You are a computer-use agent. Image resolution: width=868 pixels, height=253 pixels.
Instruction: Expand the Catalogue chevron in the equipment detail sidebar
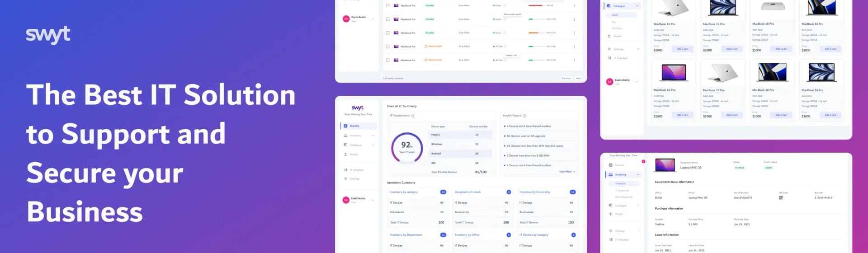tap(638, 206)
